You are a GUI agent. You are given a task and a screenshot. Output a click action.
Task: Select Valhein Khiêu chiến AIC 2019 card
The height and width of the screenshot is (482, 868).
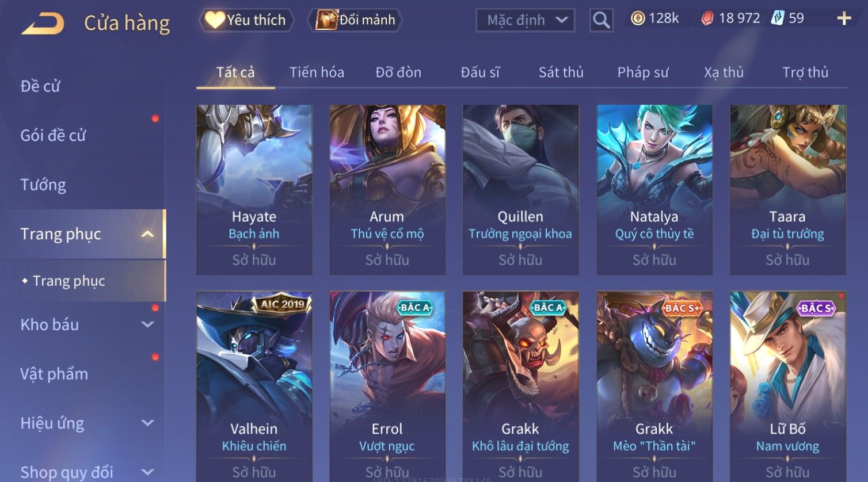point(254,387)
